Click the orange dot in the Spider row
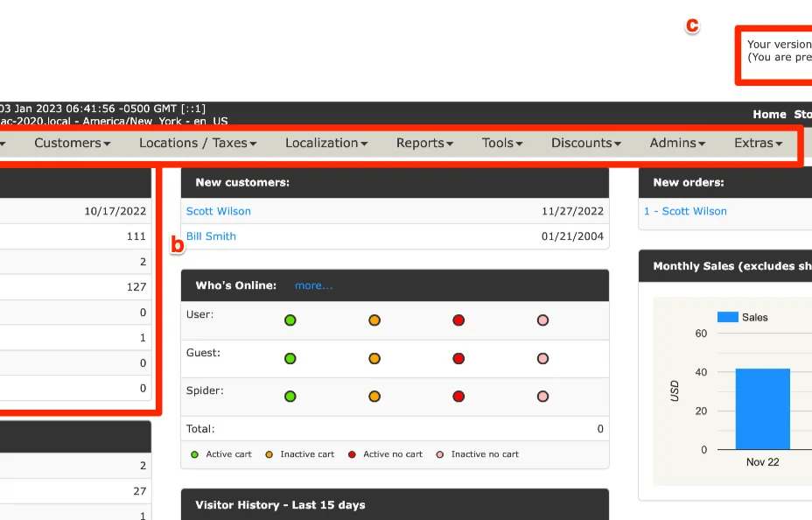Image resolution: width=812 pixels, height=520 pixels. (374, 397)
